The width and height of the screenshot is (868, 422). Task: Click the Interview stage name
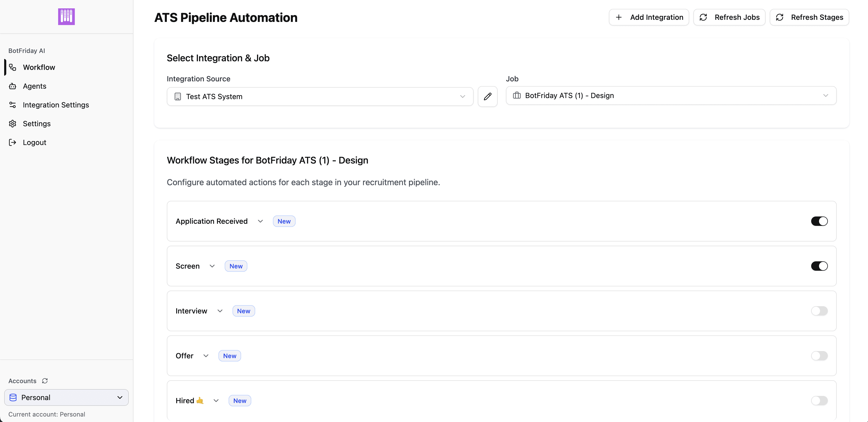191,311
